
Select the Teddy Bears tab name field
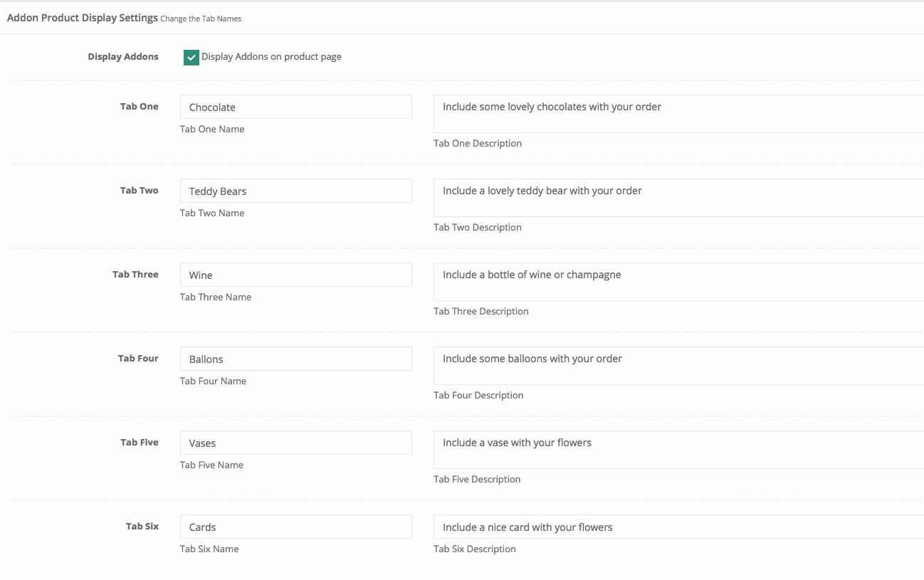(x=295, y=191)
